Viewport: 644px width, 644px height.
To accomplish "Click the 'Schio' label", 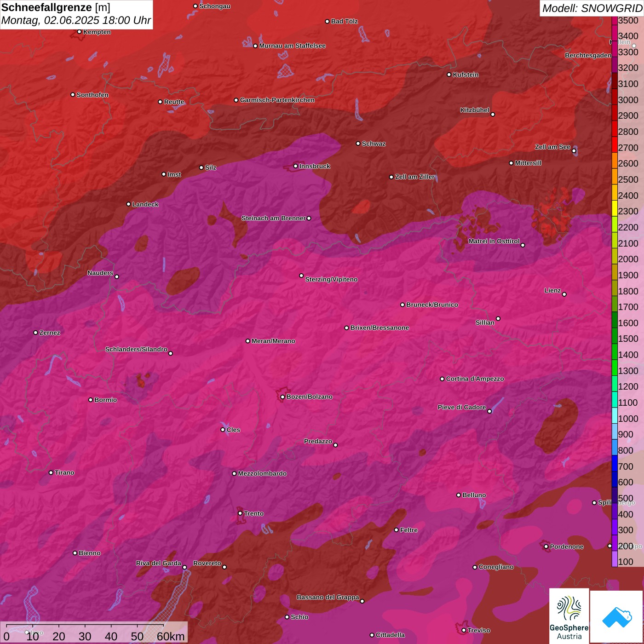I will pos(299,617).
